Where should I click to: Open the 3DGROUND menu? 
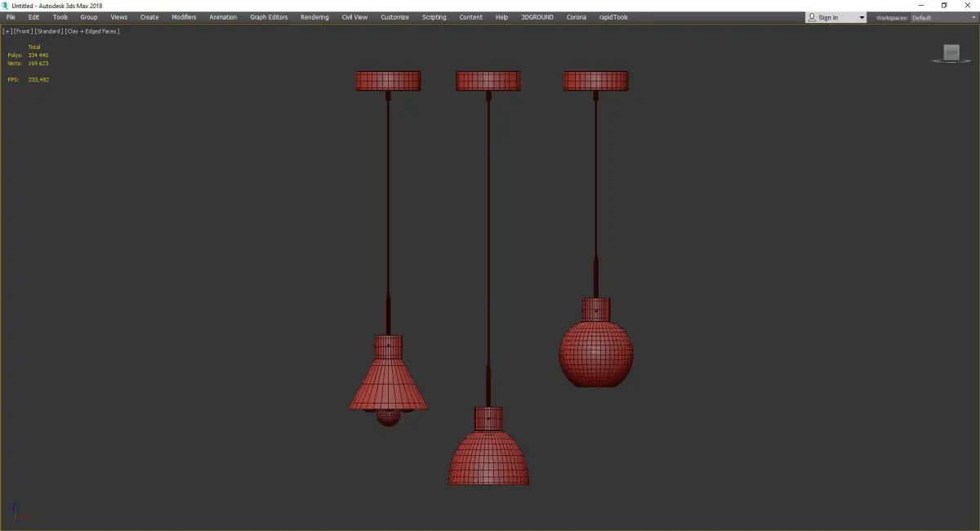pos(537,17)
